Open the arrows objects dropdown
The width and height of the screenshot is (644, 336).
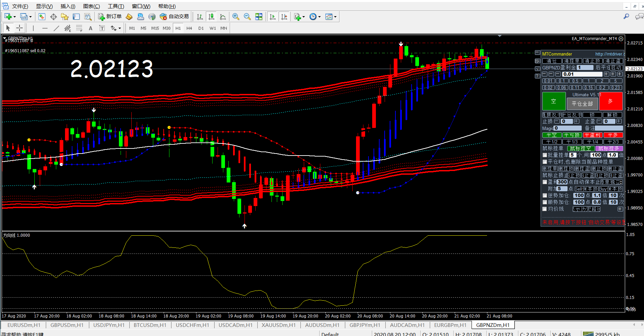point(119,28)
